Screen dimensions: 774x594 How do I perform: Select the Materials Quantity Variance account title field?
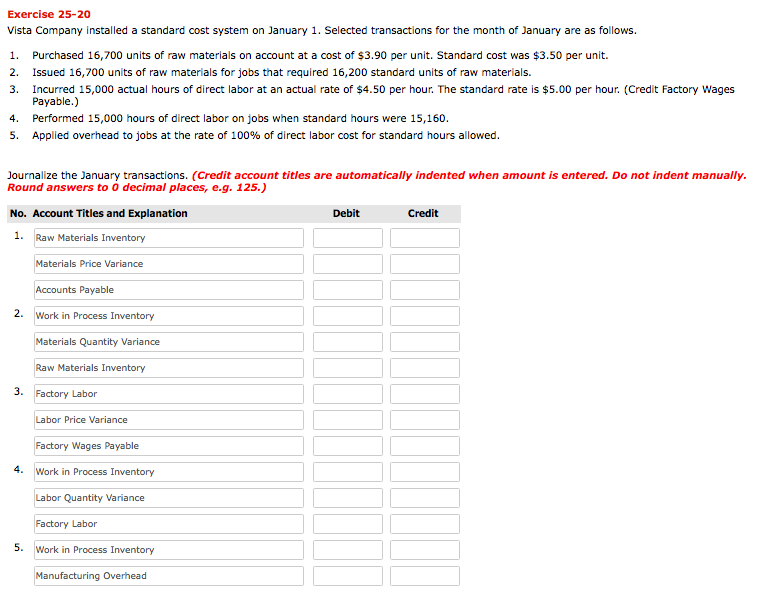pyautogui.click(x=168, y=342)
